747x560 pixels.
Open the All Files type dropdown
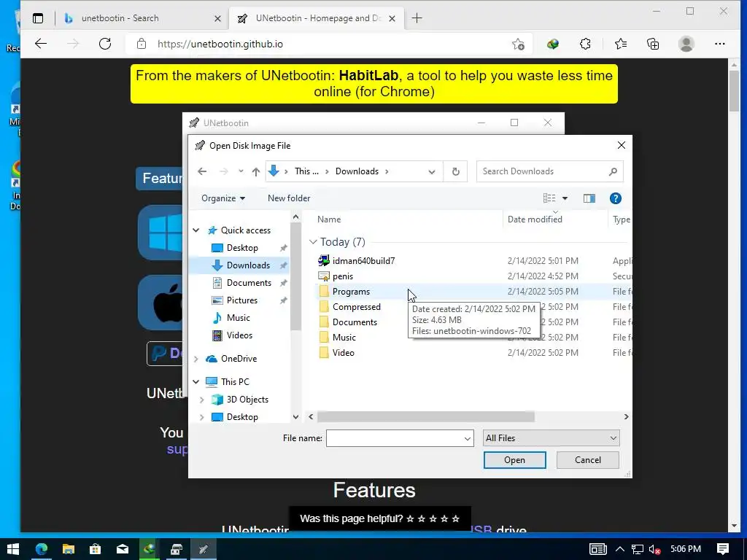(551, 438)
